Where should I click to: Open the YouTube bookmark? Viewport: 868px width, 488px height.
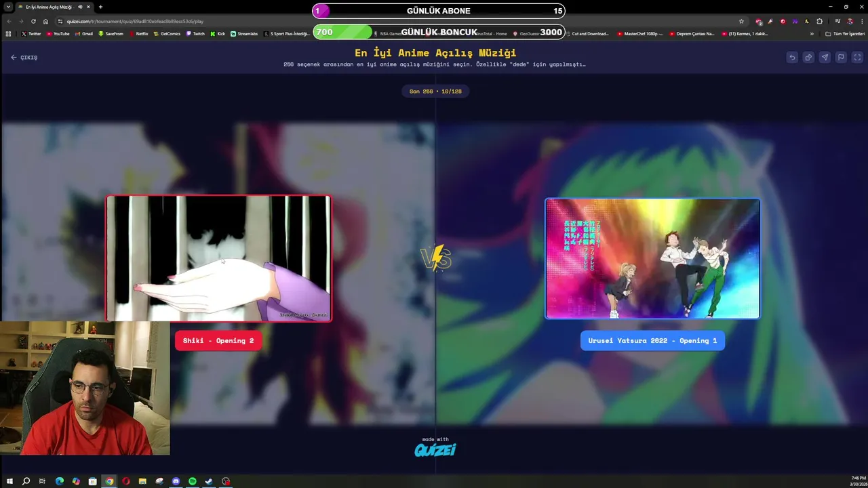[x=58, y=33]
